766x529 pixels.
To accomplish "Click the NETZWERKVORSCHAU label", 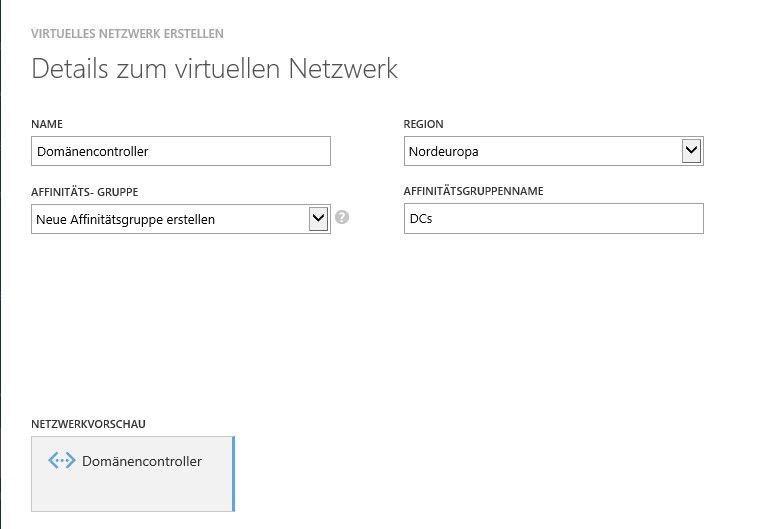I will click(88, 424).
